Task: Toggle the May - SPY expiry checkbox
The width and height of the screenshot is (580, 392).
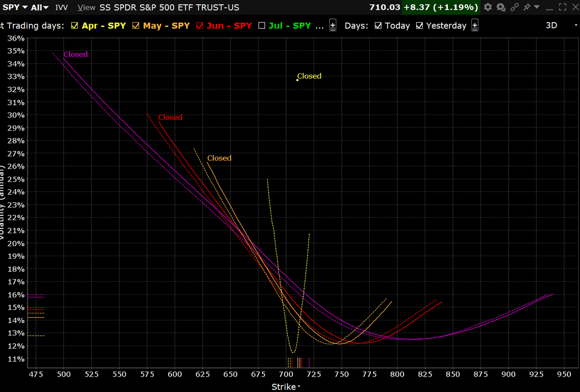Action: point(135,26)
